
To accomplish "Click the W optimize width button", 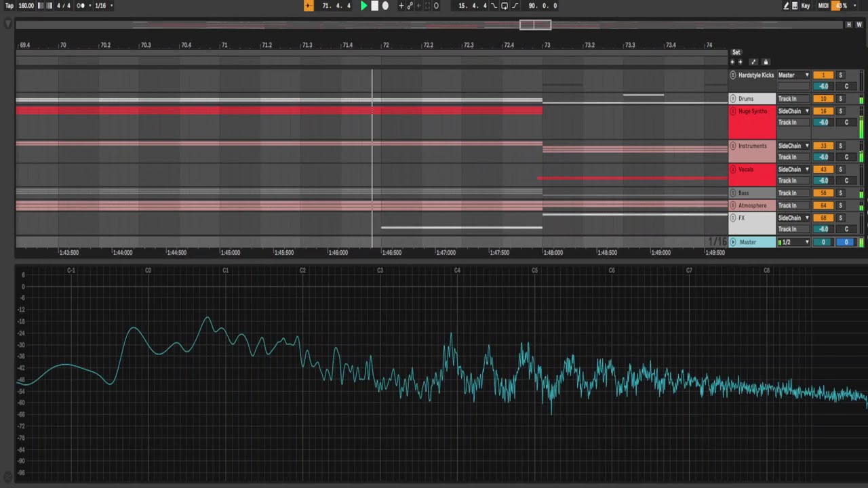I will point(859,24).
